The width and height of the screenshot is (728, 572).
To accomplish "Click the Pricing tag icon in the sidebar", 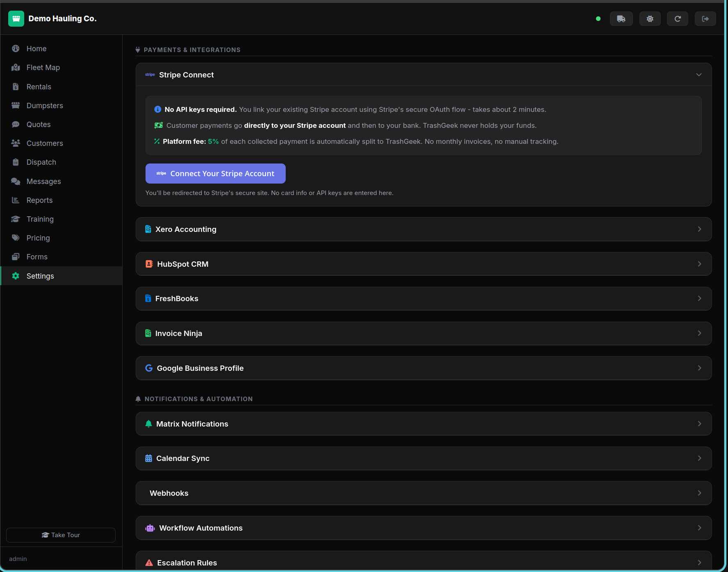I will [16, 238].
